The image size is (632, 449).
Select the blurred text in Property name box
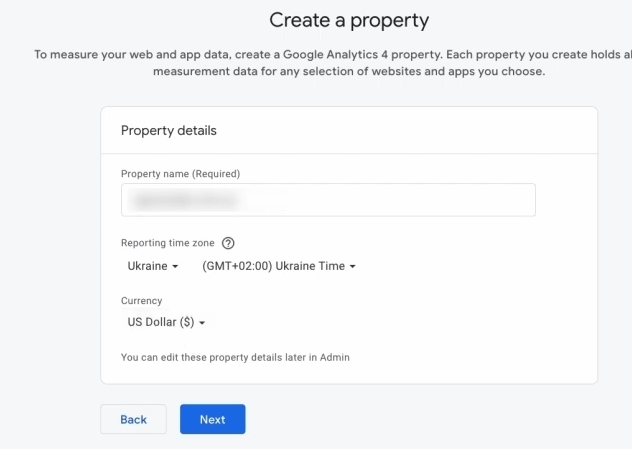pos(189,200)
